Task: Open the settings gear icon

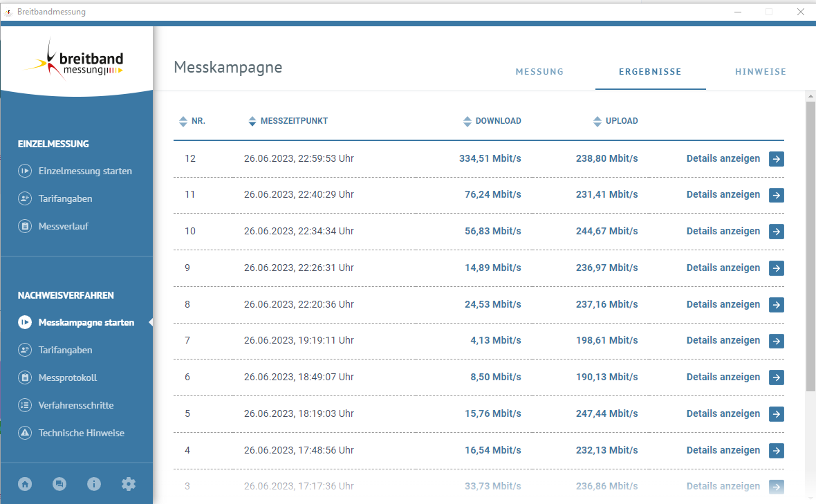Action: coord(129,484)
